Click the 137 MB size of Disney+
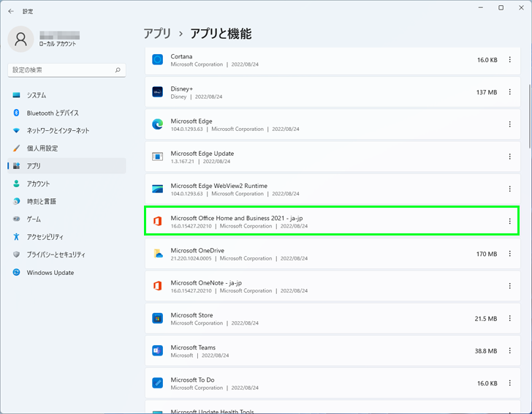Viewport: 532px width, 414px height. pyautogui.click(x=487, y=92)
